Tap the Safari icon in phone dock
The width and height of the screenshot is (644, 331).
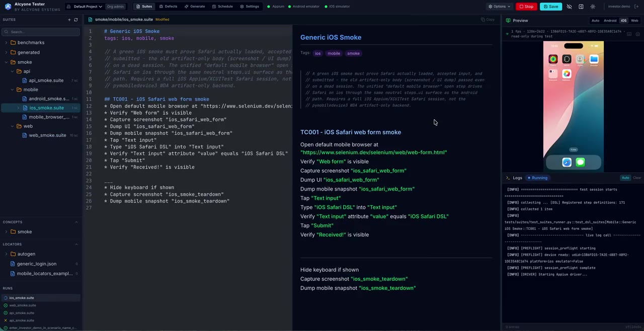[567, 162]
